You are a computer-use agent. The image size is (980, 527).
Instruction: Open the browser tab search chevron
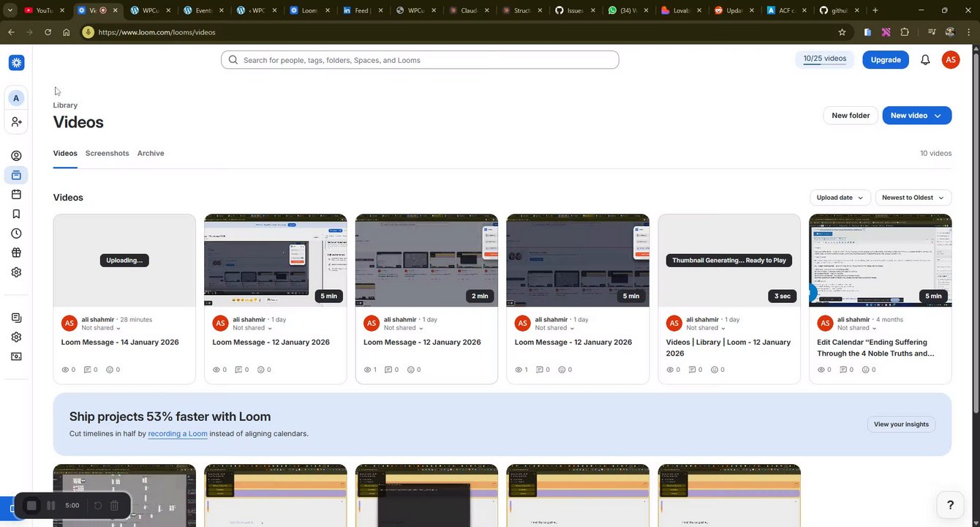pyautogui.click(x=10, y=10)
